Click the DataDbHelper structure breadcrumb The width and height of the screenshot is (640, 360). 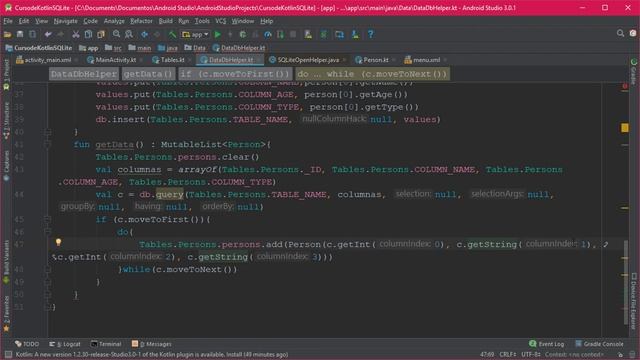[x=84, y=74]
